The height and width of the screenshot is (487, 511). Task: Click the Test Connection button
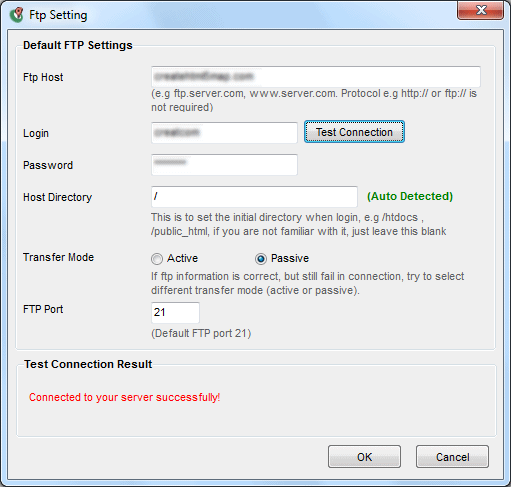click(354, 132)
